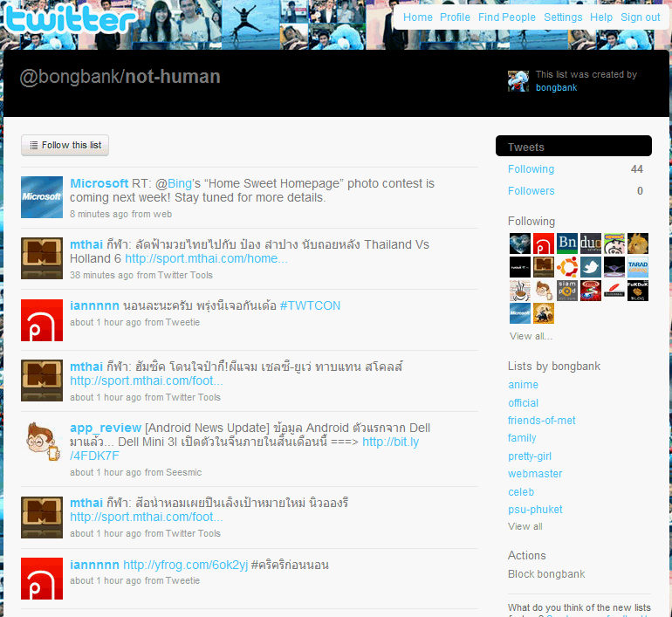Click the Twitter logo
Viewport: 672px width, 617px height.
click(x=72, y=19)
